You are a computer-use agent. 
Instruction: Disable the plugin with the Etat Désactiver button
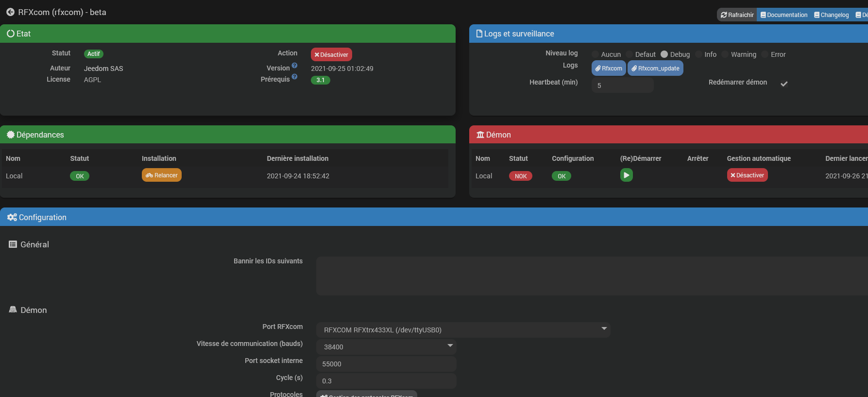(x=331, y=54)
